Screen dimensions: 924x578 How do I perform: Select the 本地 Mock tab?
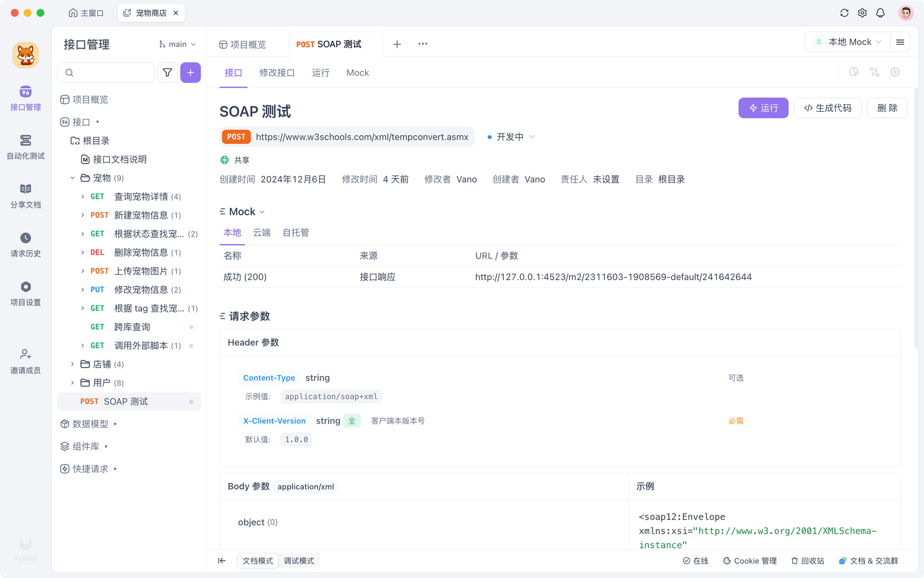[232, 233]
